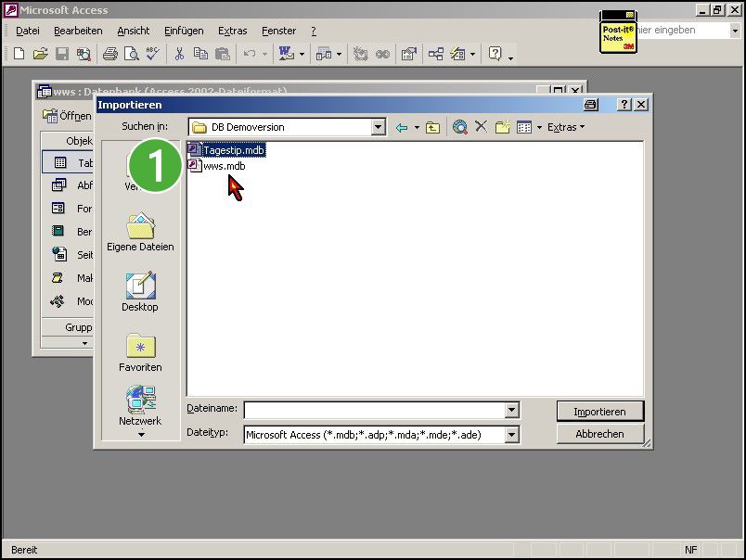
Task: Click the Copy toolbar icon
Action: [x=200, y=54]
